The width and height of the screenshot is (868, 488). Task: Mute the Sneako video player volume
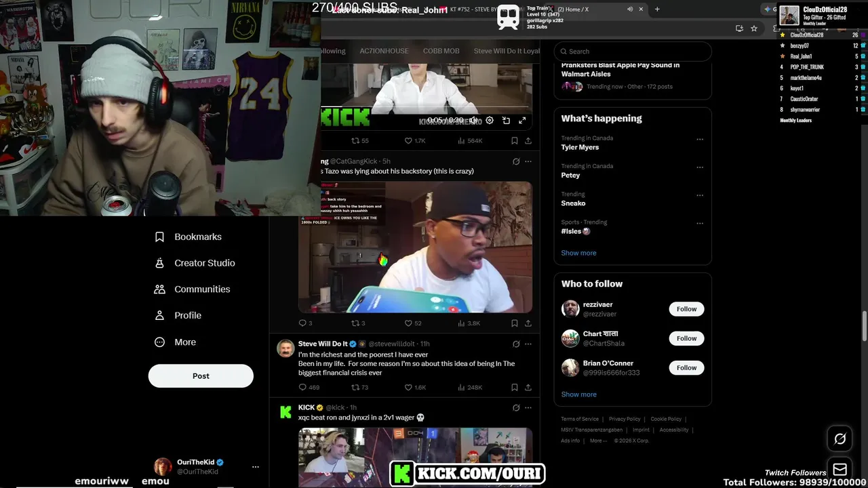[x=473, y=120]
